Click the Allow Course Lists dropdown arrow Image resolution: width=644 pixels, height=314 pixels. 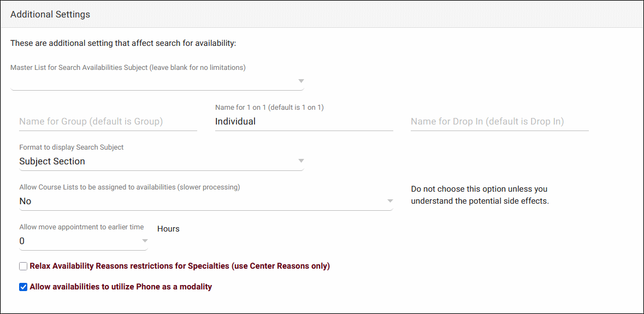coord(390,201)
